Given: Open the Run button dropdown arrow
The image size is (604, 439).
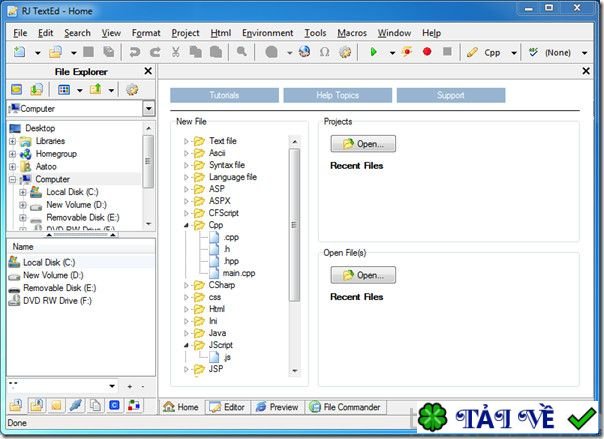Looking at the screenshot, I should [392, 52].
